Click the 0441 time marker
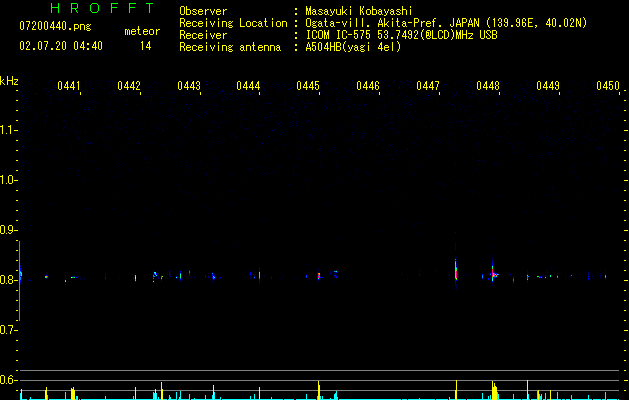Viewport: 629px width, 400px height. tap(69, 85)
